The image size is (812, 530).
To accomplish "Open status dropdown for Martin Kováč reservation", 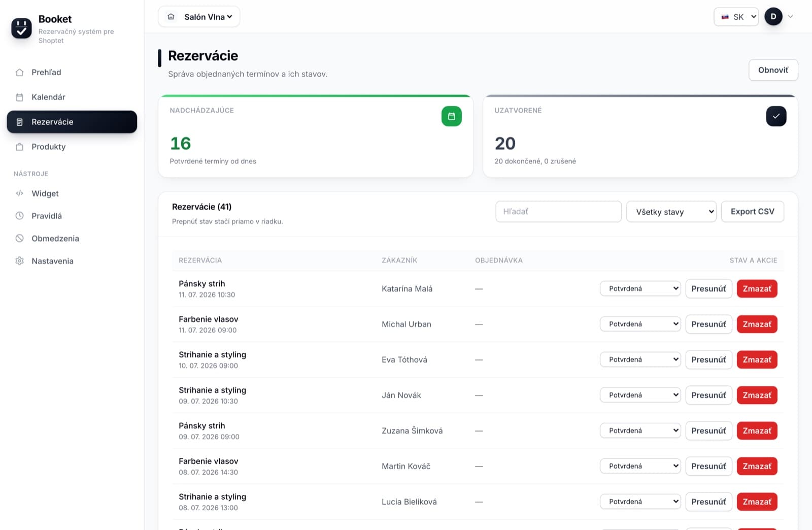I will coord(640,466).
